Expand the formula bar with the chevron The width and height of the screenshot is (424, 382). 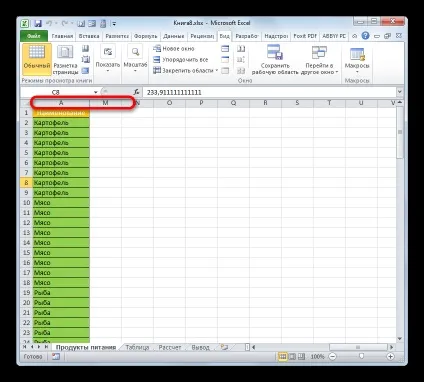[399, 92]
